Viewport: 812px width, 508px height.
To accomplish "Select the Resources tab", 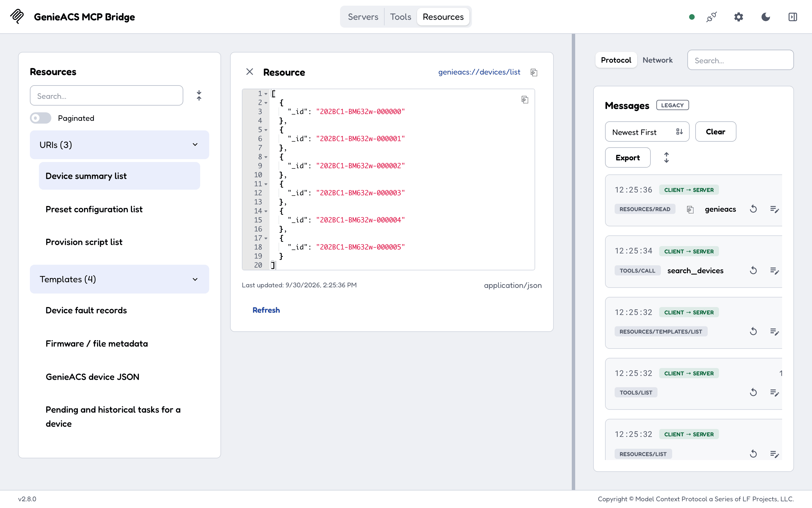I will pyautogui.click(x=443, y=17).
